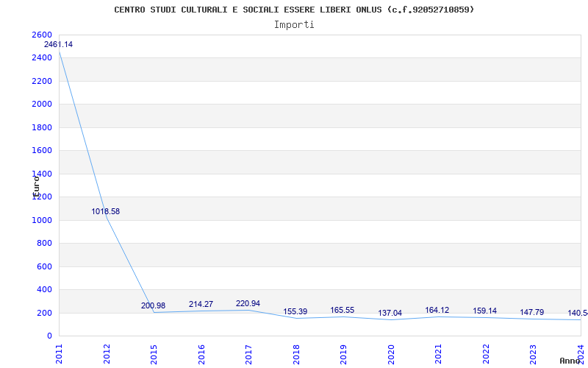Select the 159.14 data label
Screen dimensions: 588x368
click(484, 311)
